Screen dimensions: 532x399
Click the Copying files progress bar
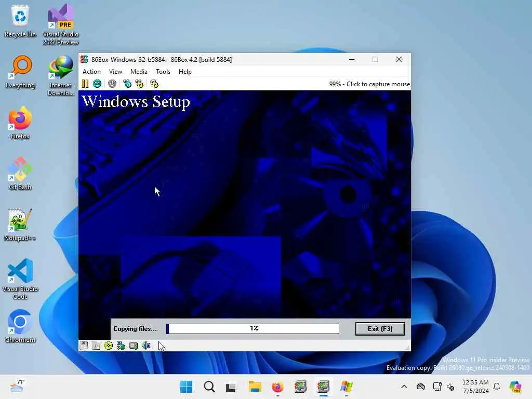(x=253, y=328)
